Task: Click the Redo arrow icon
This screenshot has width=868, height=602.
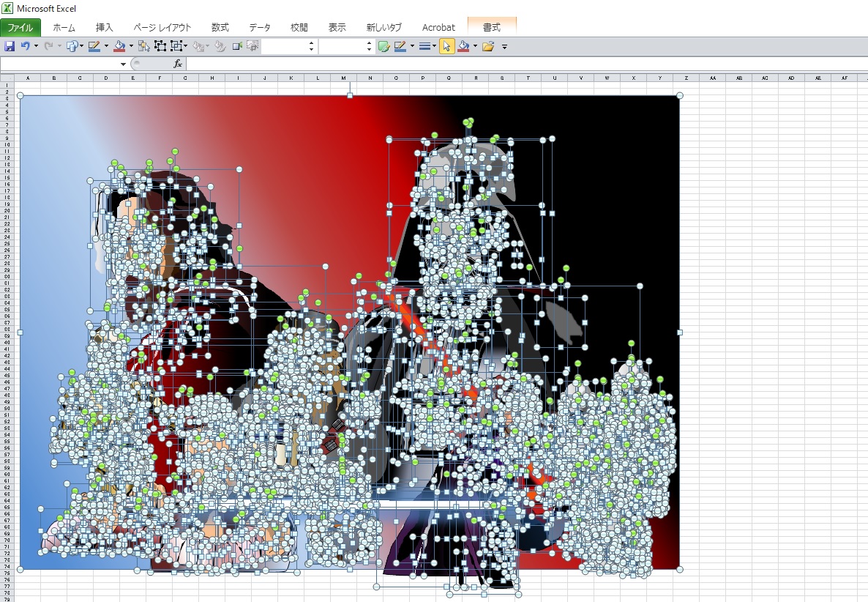Action: pyautogui.click(x=48, y=47)
